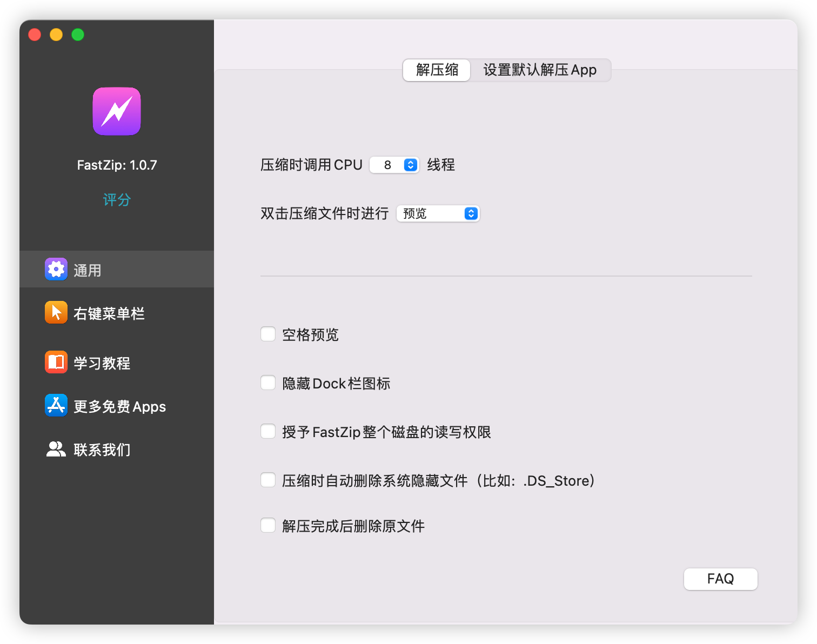Image resolution: width=817 pixels, height=644 pixels.
Task: Enable 解压完成后删除原文件
Action: (268, 525)
